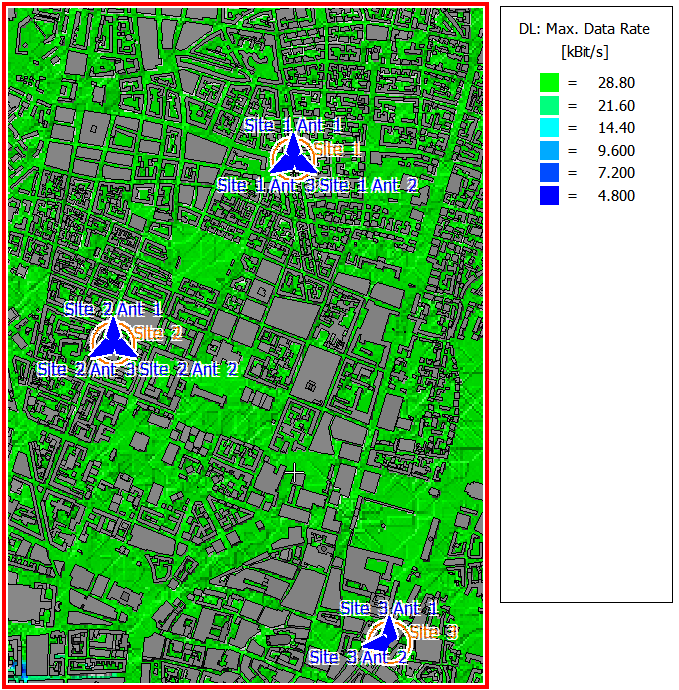Select the white crosshair marker on the map
Screen dimensions: 679x690
[x=294, y=473]
